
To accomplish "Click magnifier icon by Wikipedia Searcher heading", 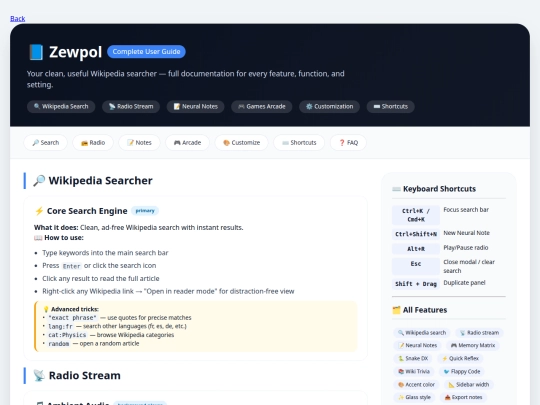I will click(x=39, y=180).
